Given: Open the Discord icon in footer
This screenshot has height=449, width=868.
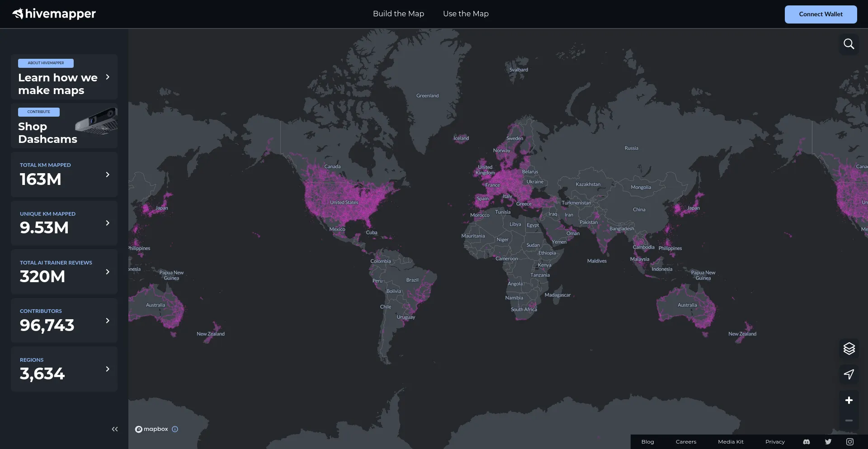Looking at the screenshot, I should 807,442.
